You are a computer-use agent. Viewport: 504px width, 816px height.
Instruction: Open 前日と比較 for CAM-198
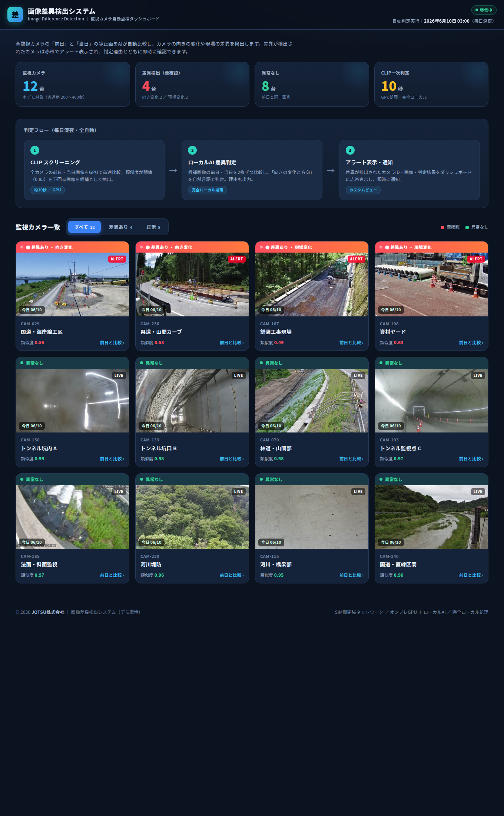tap(471, 343)
